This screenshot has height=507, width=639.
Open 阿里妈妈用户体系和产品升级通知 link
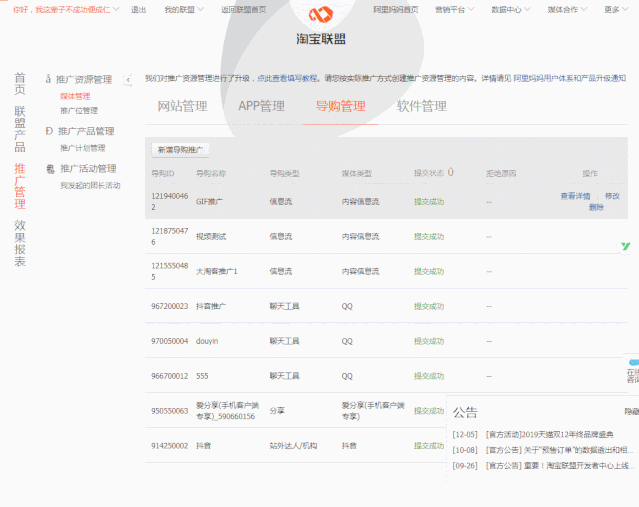point(569,78)
